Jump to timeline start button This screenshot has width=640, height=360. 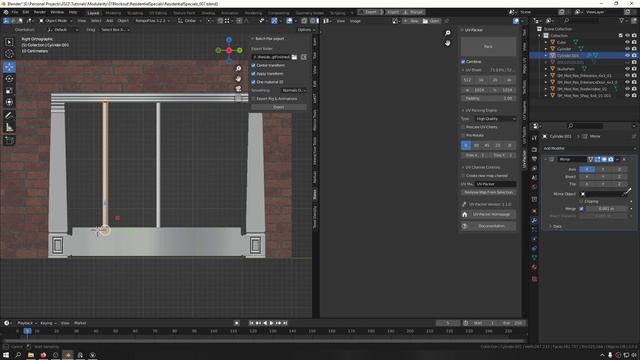point(251,323)
